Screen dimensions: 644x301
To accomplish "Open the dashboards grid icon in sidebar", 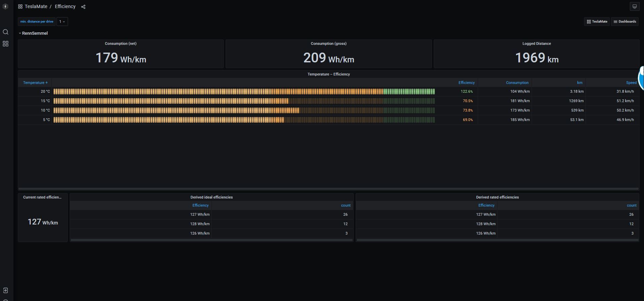I will click(x=5, y=44).
